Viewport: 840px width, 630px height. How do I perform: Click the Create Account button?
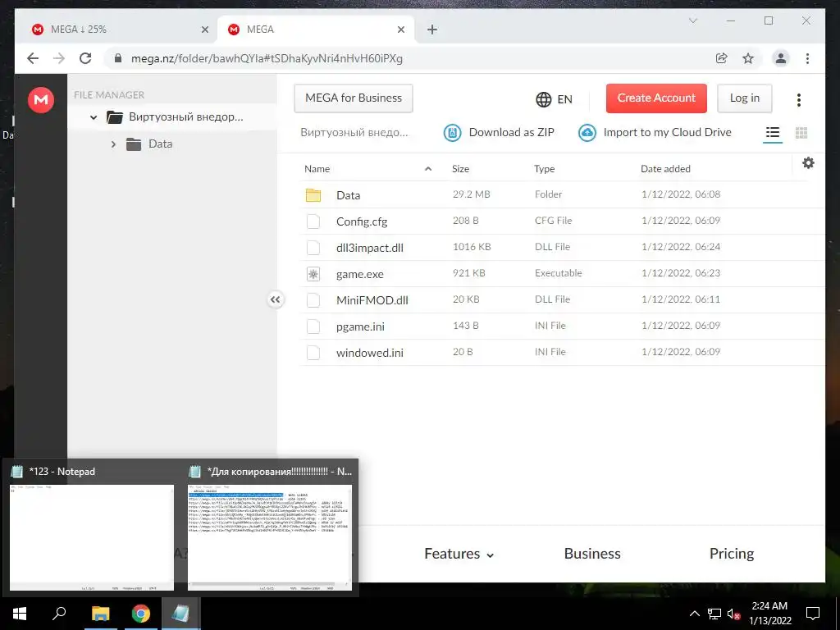click(x=656, y=98)
